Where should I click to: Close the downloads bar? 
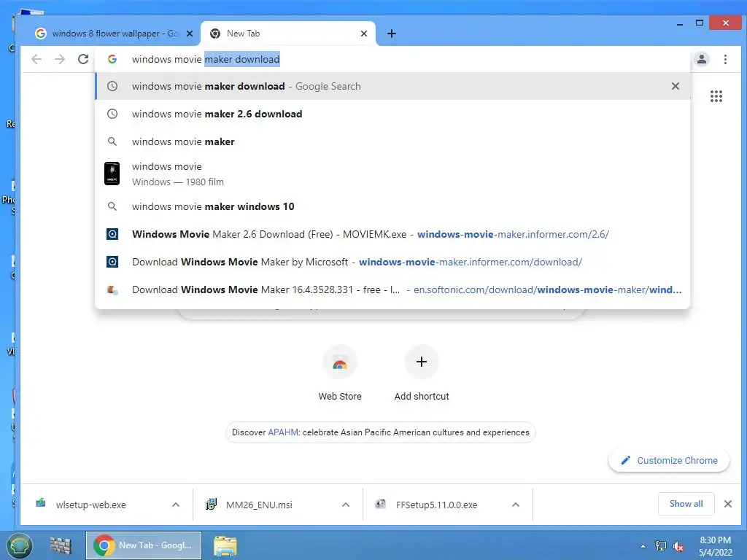click(x=728, y=504)
